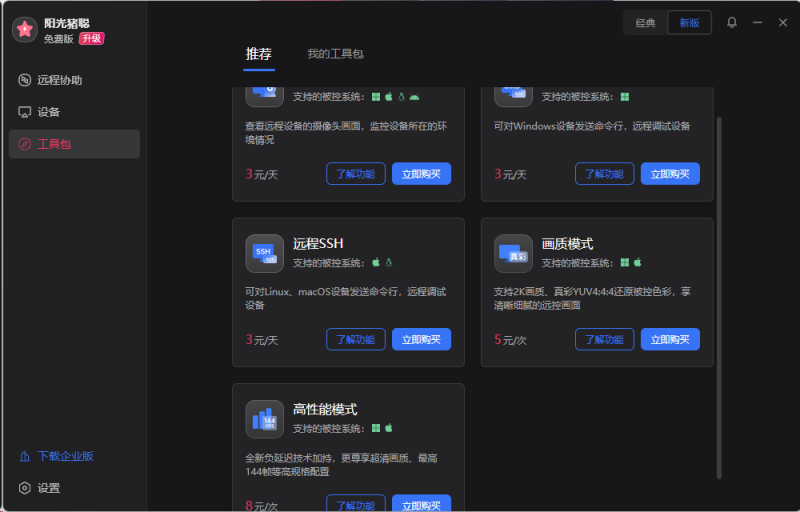Click the 远程SSH title text
This screenshot has width=800, height=512.
click(x=318, y=244)
